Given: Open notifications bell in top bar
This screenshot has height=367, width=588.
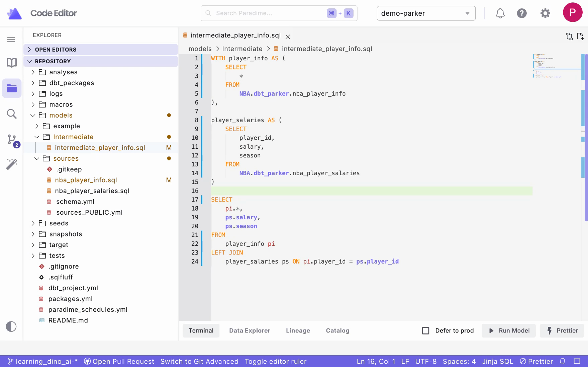Looking at the screenshot, I should pos(500,13).
